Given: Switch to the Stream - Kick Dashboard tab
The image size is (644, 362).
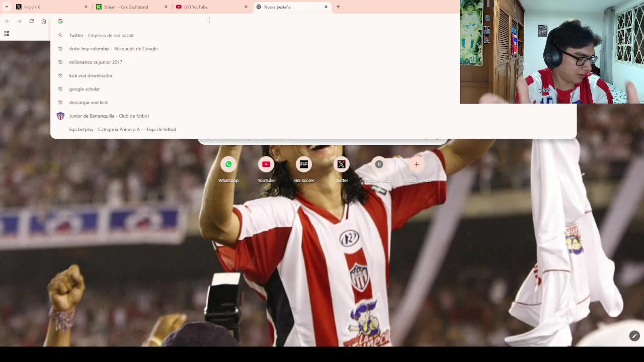Looking at the screenshot, I should tap(132, 7).
